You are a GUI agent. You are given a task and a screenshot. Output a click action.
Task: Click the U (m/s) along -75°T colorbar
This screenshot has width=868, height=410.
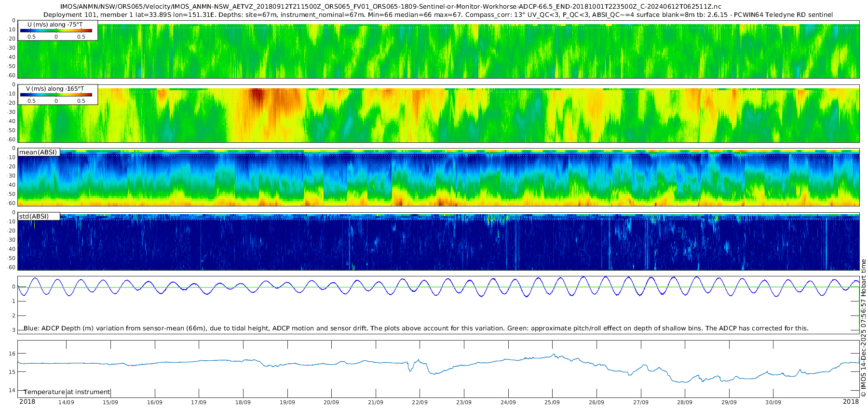click(56, 30)
